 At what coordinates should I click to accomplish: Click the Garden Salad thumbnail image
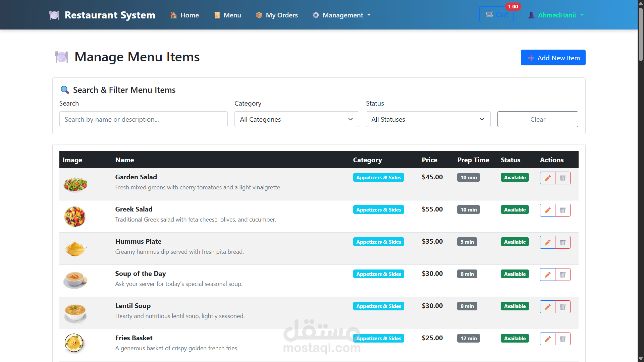[x=75, y=184]
